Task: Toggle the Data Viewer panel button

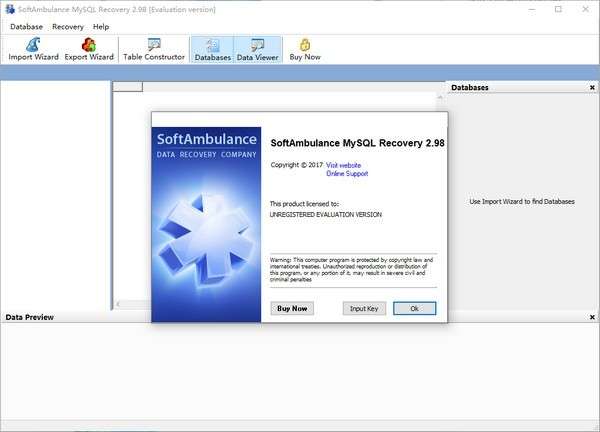Action: point(257,49)
